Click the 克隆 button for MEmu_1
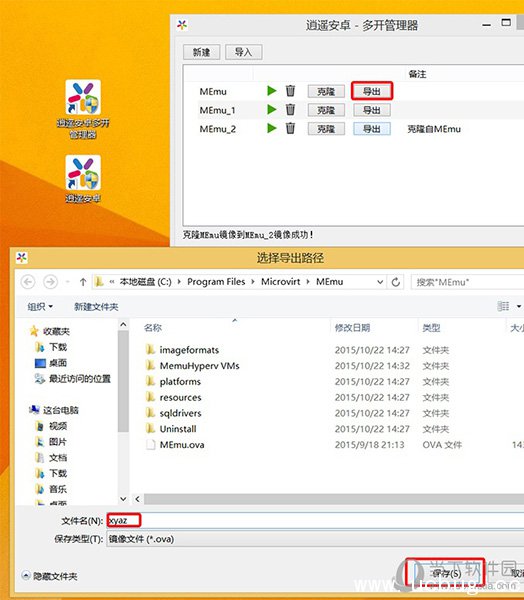The height and width of the screenshot is (600, 524). pos(326,110)
